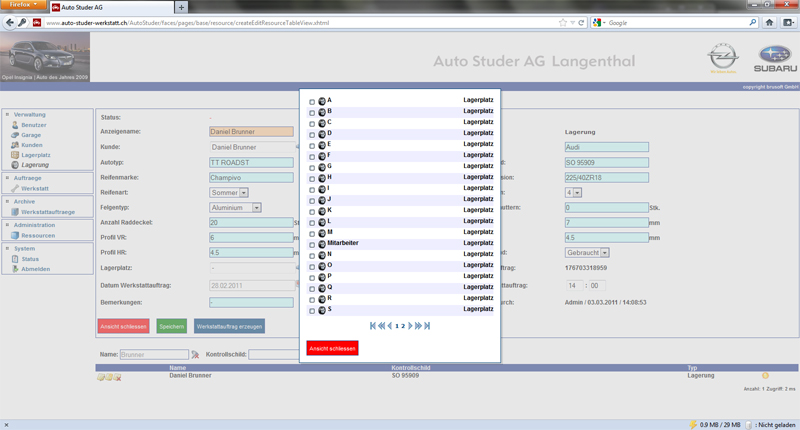This screenshot has width=800, height=430.
Task: Check the box for Mitarbeiter row
Action: [x=312, y=245]
